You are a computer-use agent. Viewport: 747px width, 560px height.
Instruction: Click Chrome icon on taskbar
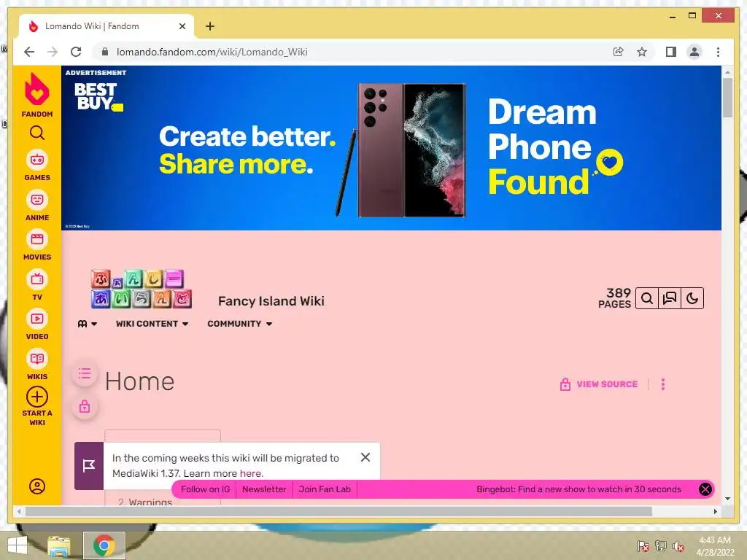click(x=104, y=545)
